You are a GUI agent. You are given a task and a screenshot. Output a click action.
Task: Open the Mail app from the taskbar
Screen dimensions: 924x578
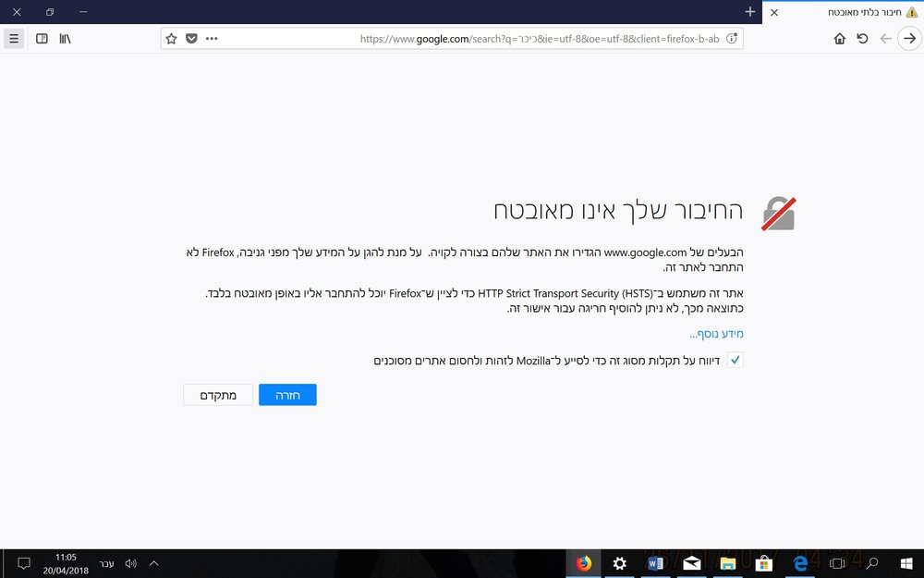coord(691,564)
